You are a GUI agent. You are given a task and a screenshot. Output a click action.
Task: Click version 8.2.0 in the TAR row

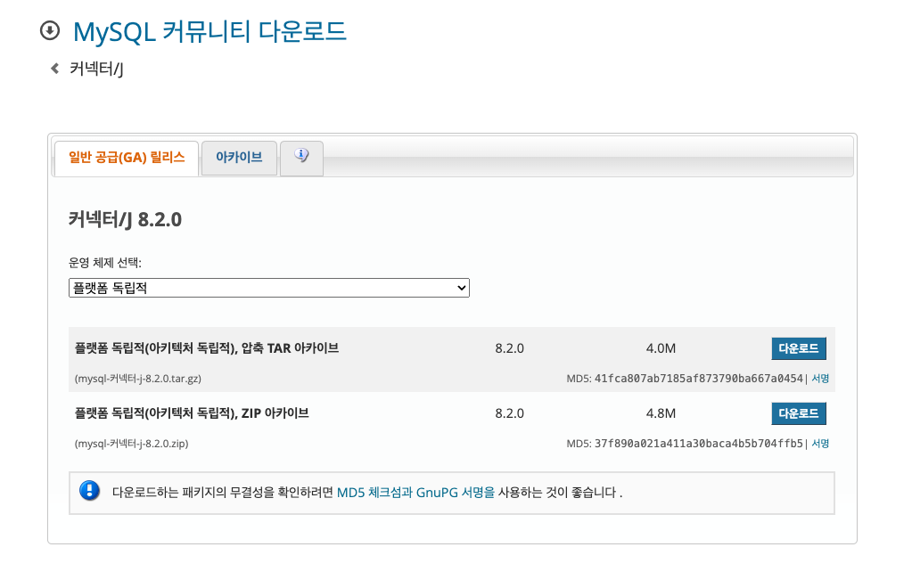pos(510,348)
